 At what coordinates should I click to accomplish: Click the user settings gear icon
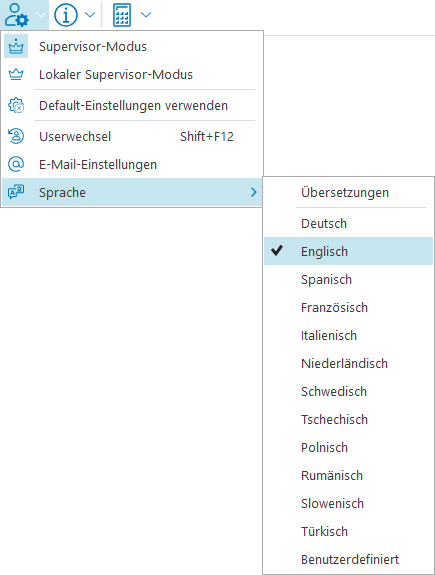[17, 15]
